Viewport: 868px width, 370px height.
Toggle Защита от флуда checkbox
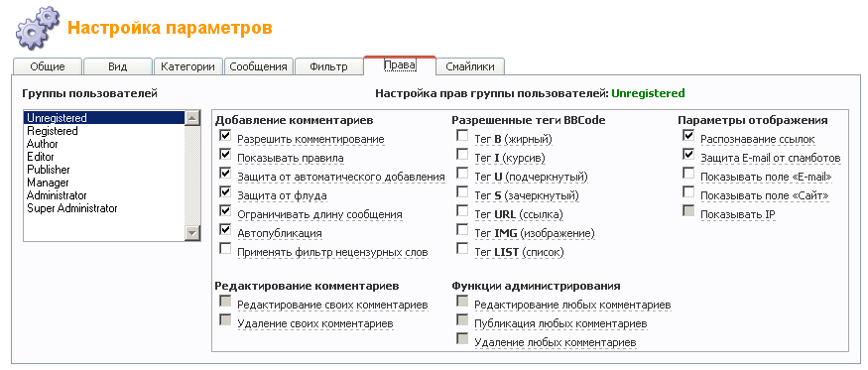tap(225, 192)
